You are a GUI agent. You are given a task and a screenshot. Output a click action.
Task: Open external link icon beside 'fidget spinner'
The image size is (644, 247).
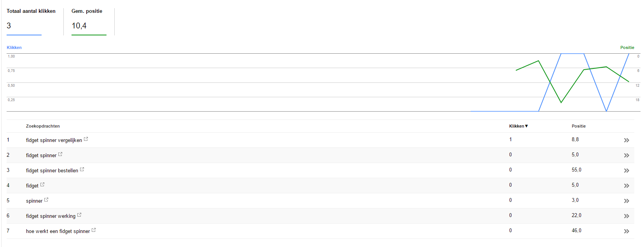click(60, 154)
